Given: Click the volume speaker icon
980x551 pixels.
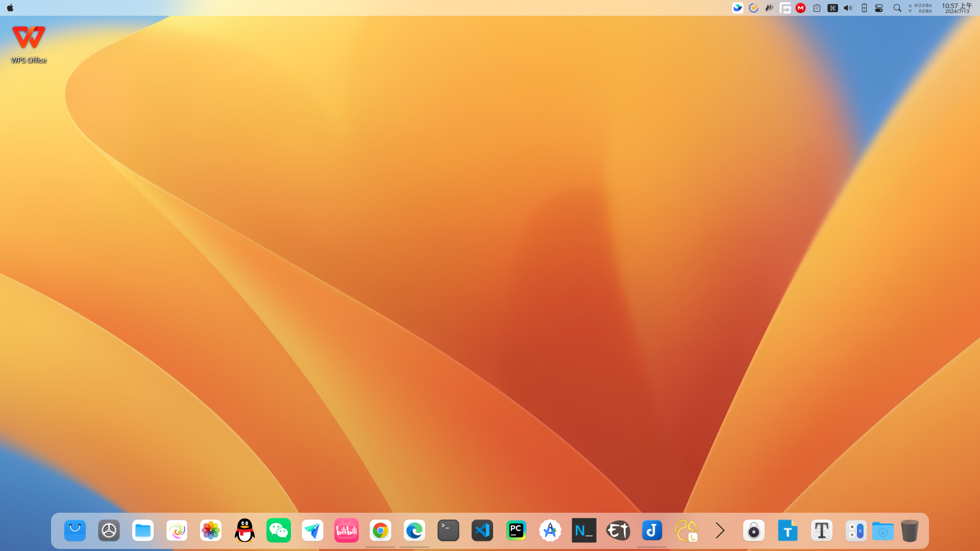Looking at the screenshot, I should point(848,8).
